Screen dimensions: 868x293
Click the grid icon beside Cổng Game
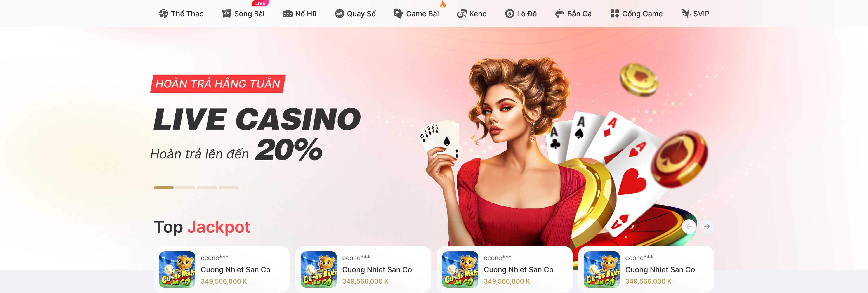pos(615,14)
